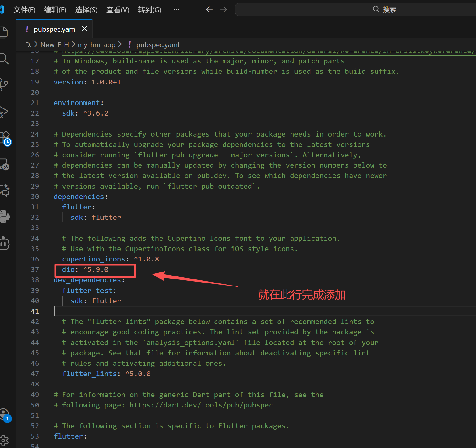Click the my_hm_app breadcrumb segment
476x448 pixels.
click(97, 45)
